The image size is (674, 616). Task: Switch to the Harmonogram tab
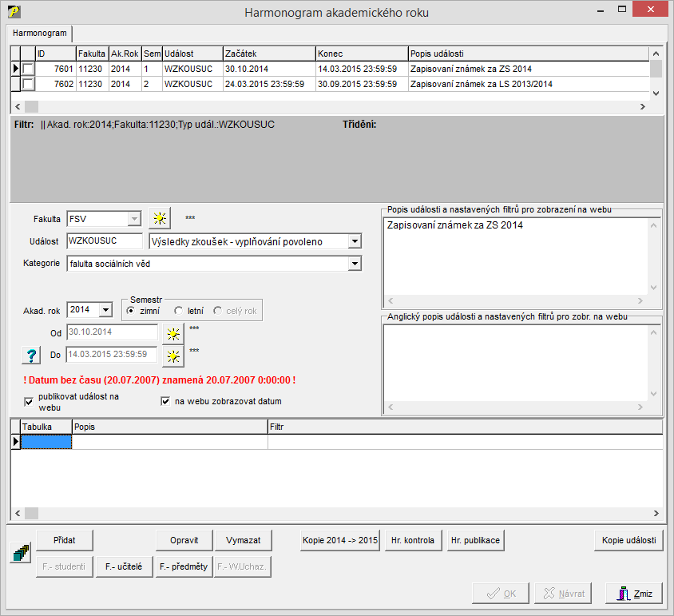tap(40, 34)
